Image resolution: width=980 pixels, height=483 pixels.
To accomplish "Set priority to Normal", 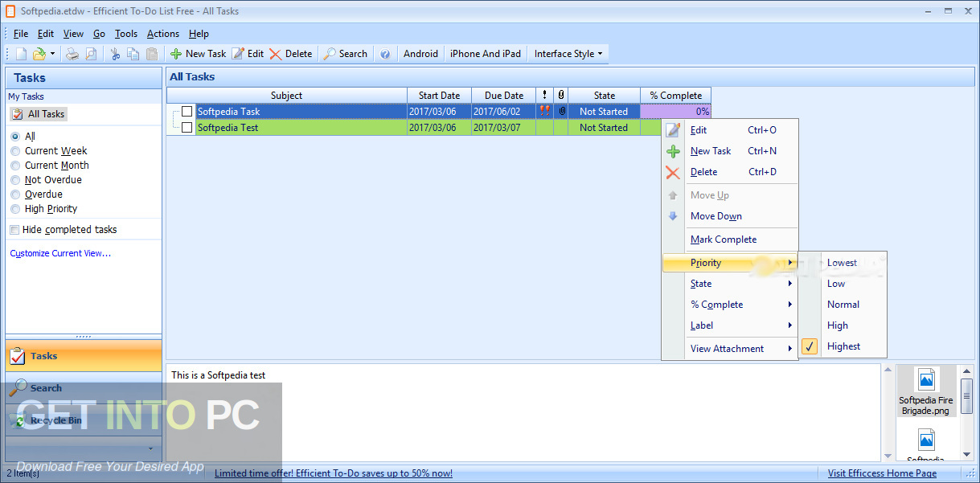I will coord(843,305).
